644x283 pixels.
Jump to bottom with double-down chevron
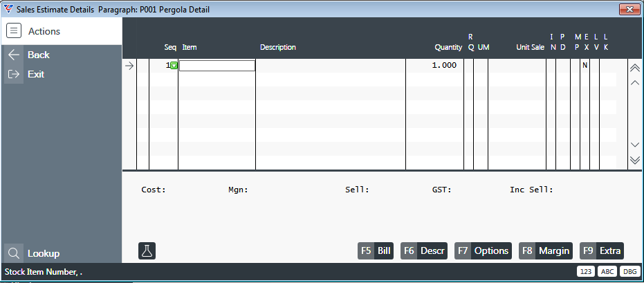(x=635, y=160)
